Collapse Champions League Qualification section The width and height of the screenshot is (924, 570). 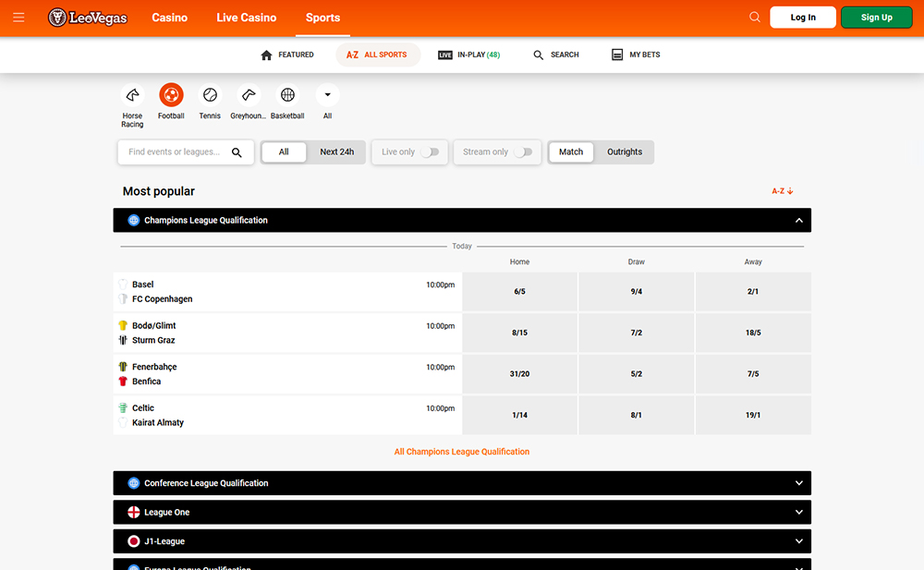(x=798, y=221)
